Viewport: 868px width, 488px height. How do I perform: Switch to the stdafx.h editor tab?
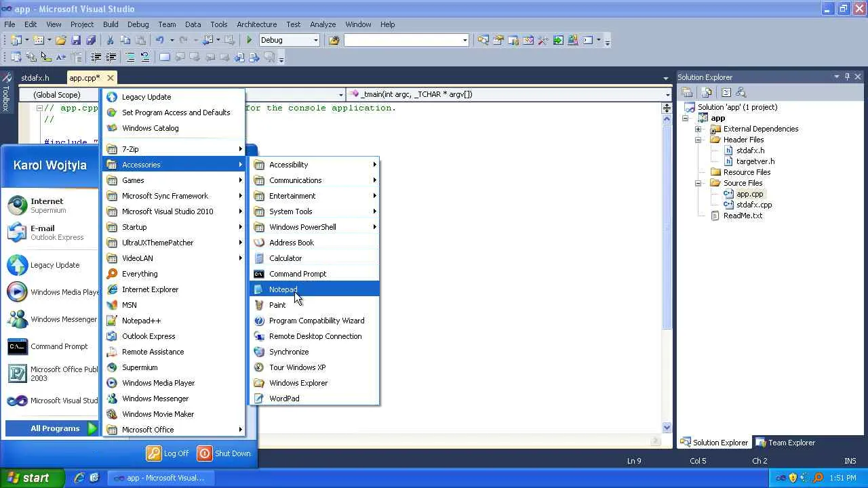(x=35, y=78)
